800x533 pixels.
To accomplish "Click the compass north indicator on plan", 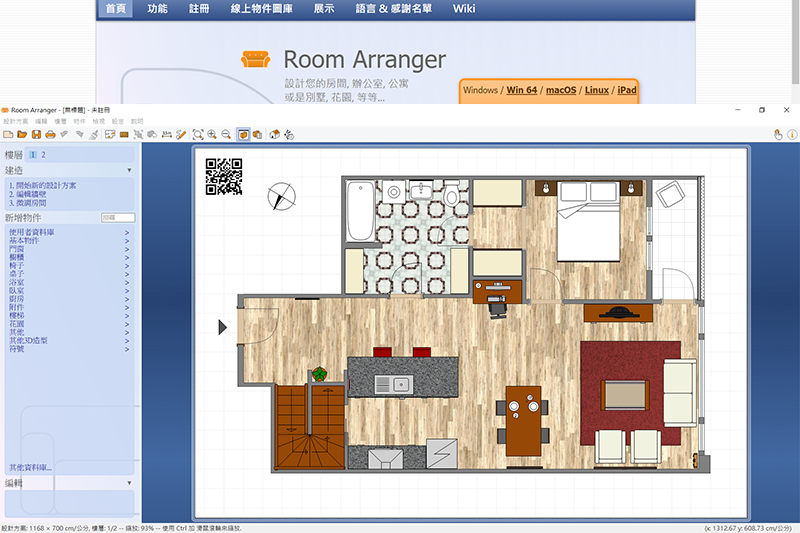I will pos(282,196).
